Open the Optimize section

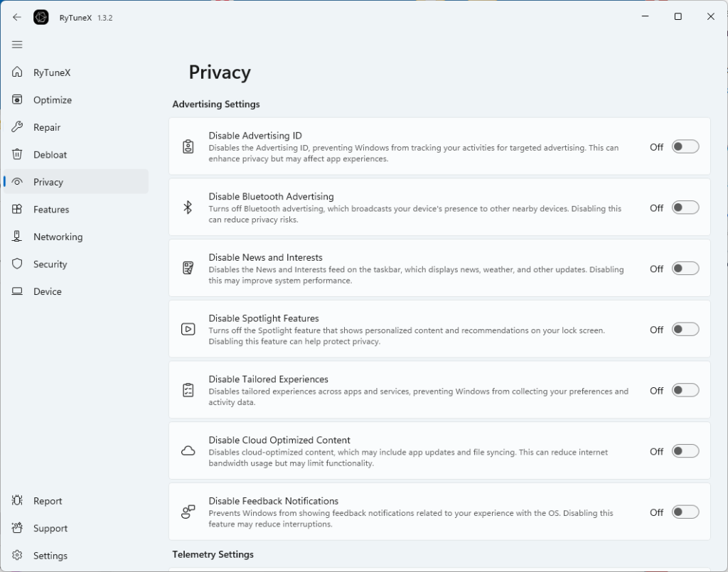pyautogui.click(x=52, y=100)
